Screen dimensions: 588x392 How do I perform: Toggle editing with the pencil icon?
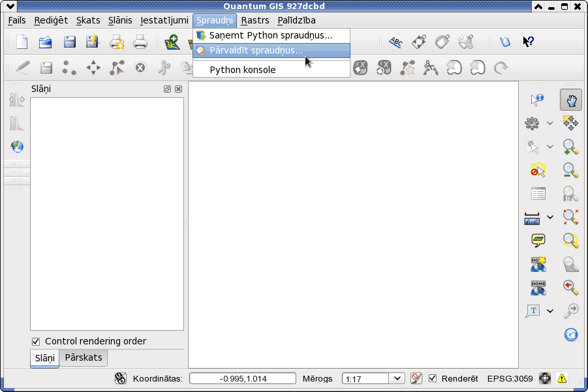point(23,68)
